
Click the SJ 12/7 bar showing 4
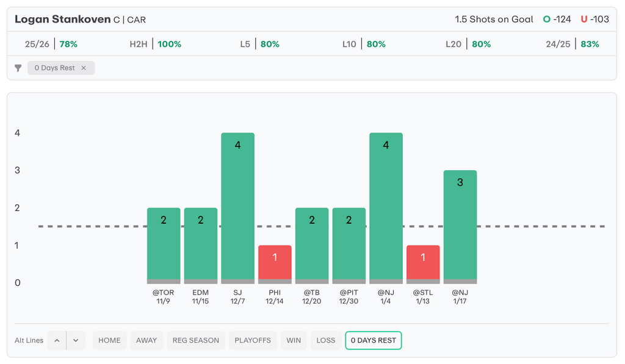(x=237, y=207)
